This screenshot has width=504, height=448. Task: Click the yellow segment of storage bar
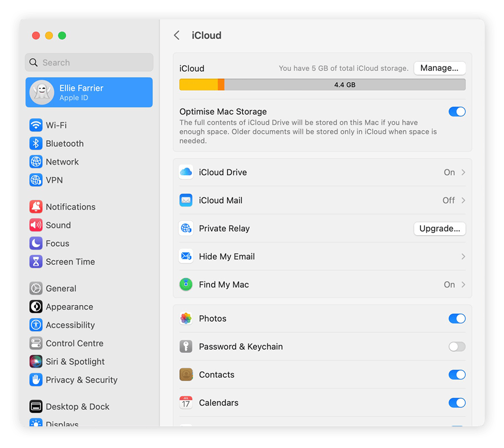point(198,85)
